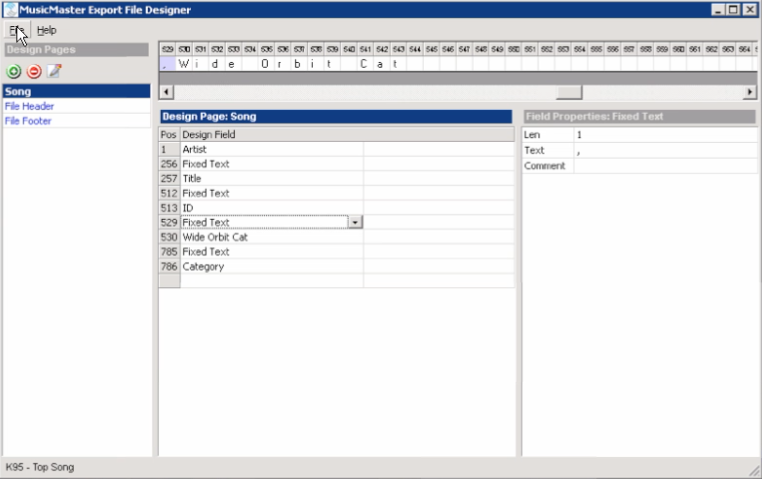Select the Wide Orbit Cat design field
This screenshot has width=762, height=479.
coord(270,238)
